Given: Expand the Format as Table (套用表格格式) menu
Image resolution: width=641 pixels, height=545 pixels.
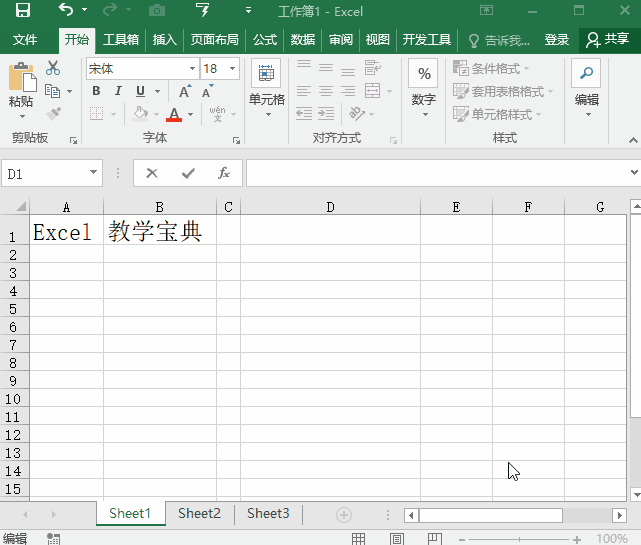Looking at the screenshot, I should point(503,91).
